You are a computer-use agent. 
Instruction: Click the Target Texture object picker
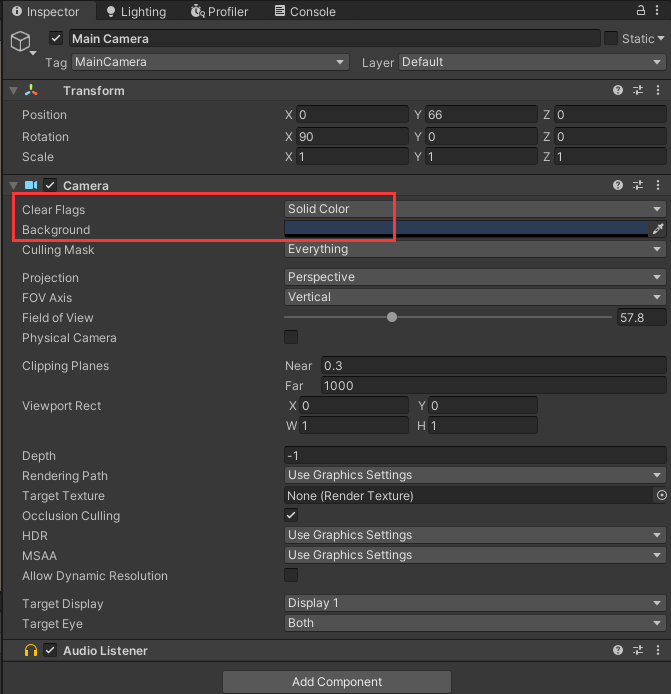point(661,495)
